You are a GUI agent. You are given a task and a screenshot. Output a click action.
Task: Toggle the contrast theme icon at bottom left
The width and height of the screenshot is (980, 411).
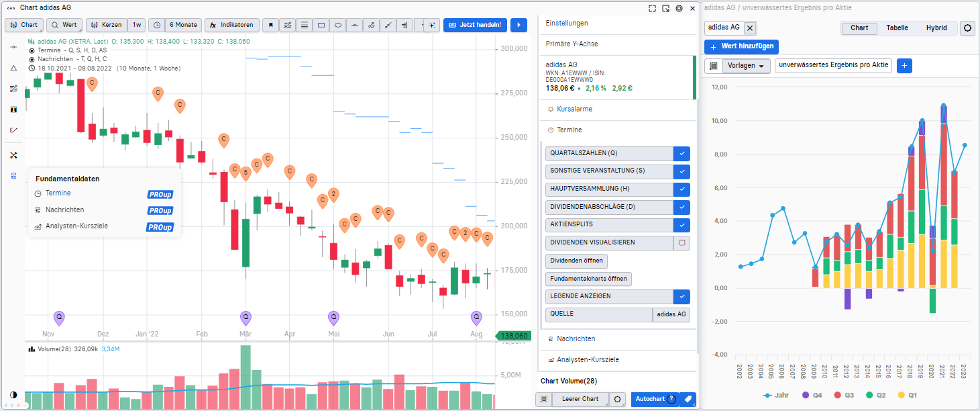click(13, 395)
